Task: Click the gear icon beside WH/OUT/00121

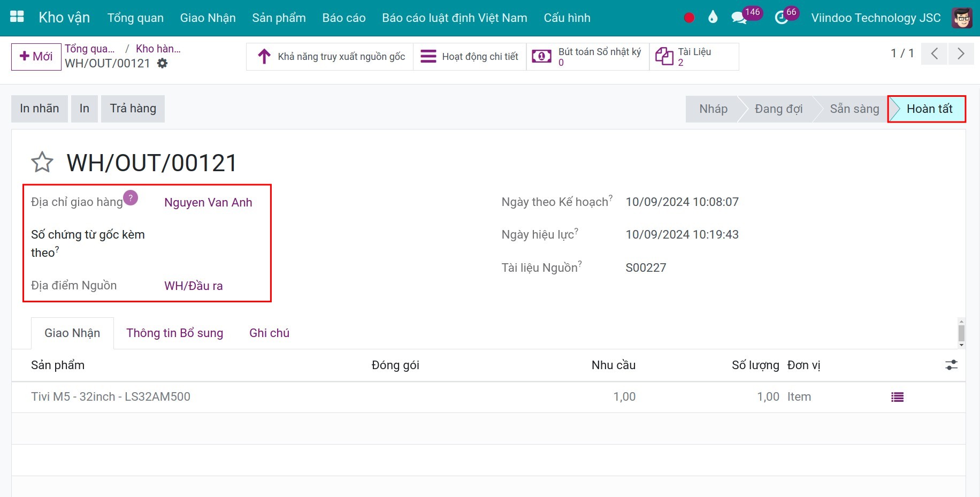Action: click(162, 63)
